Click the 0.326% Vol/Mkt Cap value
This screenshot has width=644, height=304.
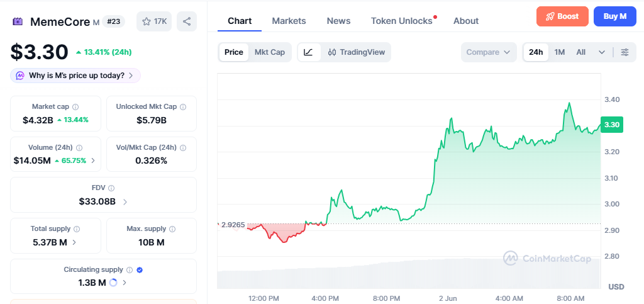[x=151, y=160]
